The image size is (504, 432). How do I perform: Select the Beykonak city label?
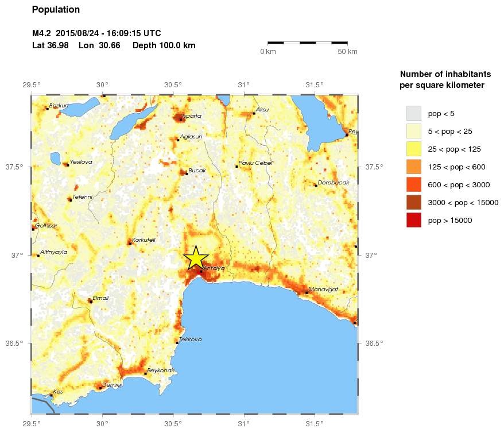[x=161, y=370]
